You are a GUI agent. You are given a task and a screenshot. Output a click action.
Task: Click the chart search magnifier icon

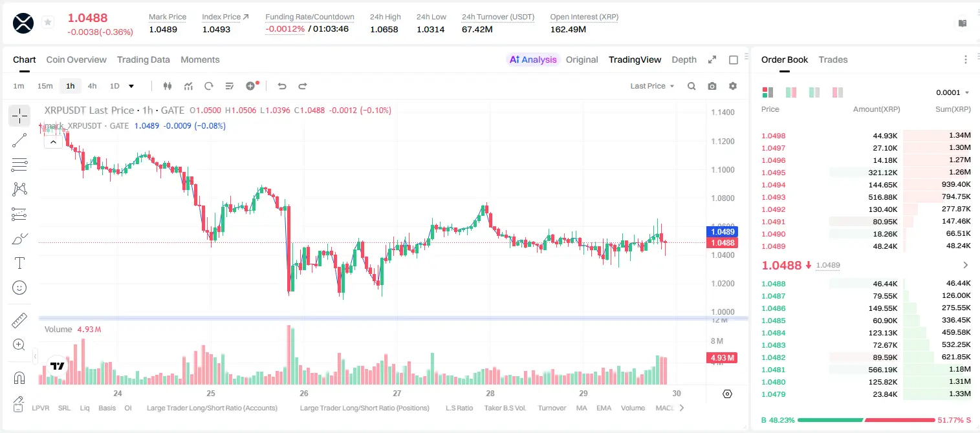pyautogui.click(x=691, y=86)
